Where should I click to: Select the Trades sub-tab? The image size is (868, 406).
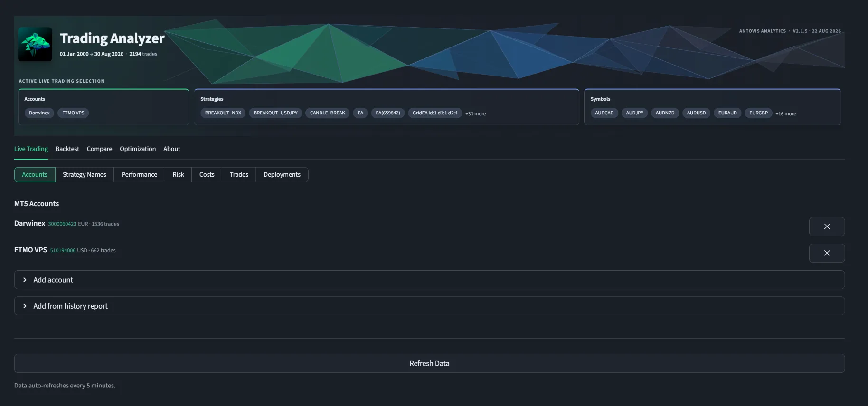coord(239,174)
